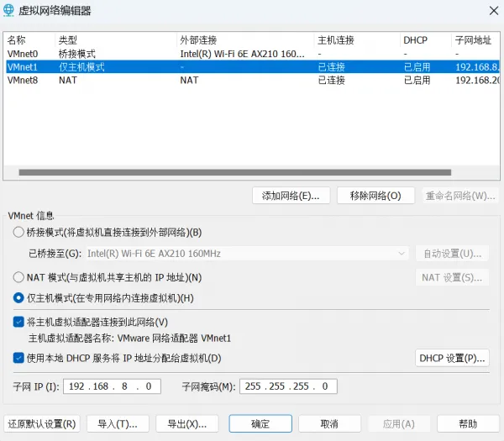Click 自动设置(U)... button

(x=452, y=254)
